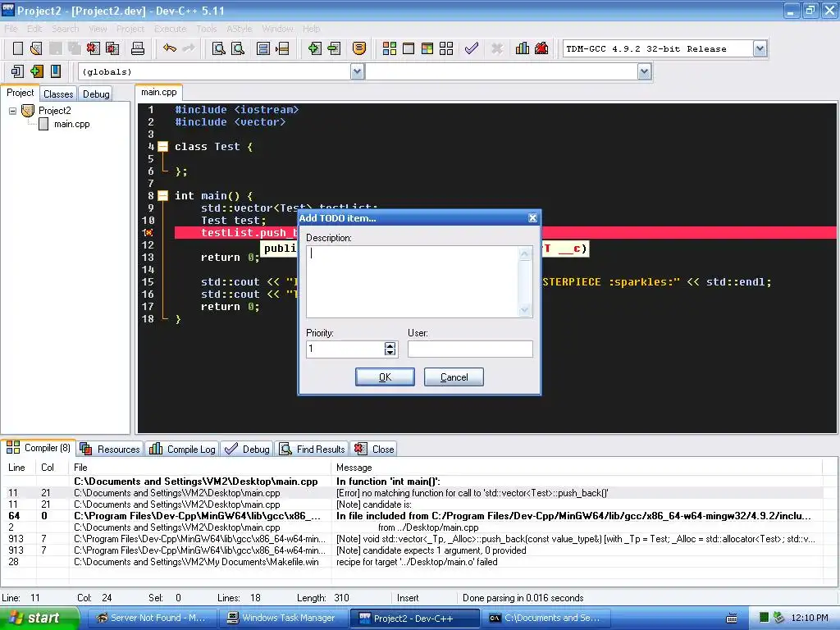Screen dimensions: 840x630
Task: Click the Goto Bookmarks icon
Action: (55, 71)
